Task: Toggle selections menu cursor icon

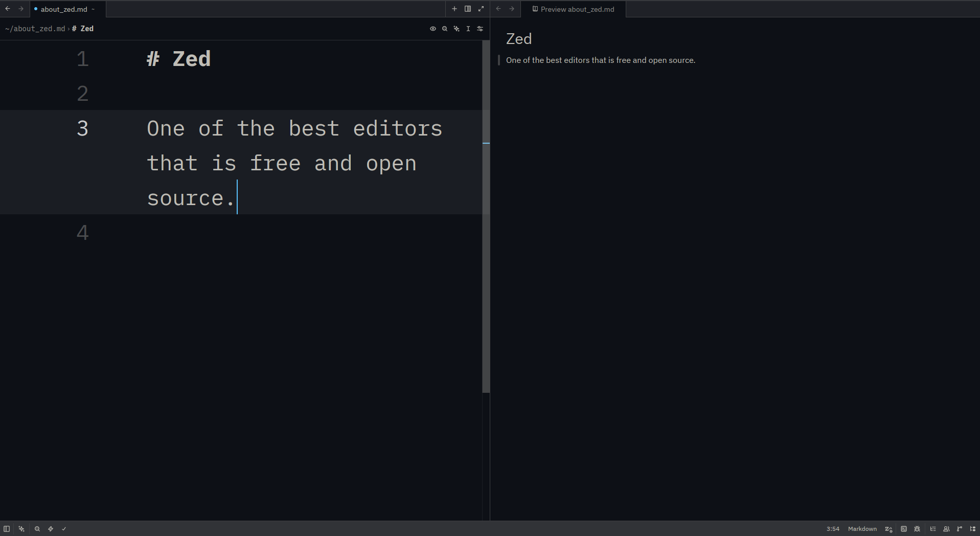Action: point(468,29)
